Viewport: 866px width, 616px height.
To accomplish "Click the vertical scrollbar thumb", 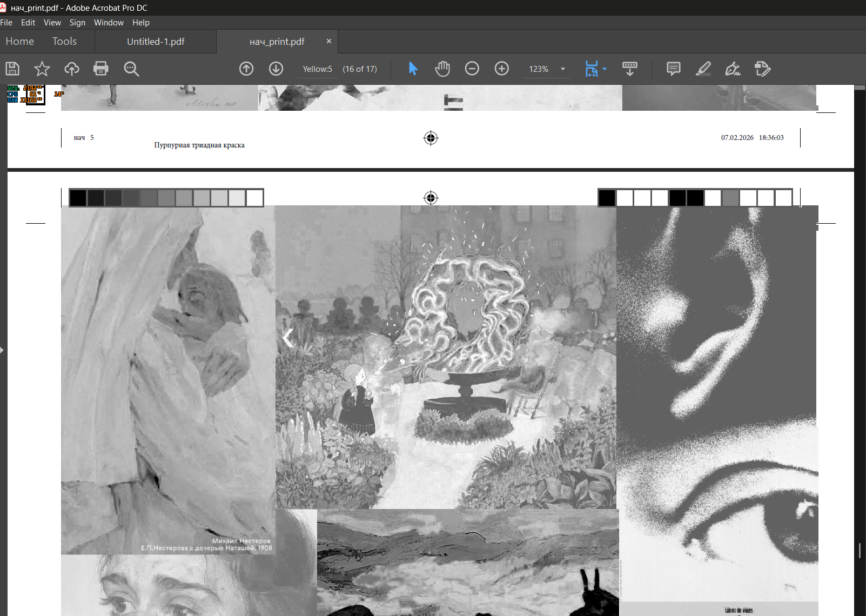I will point(860,550).
